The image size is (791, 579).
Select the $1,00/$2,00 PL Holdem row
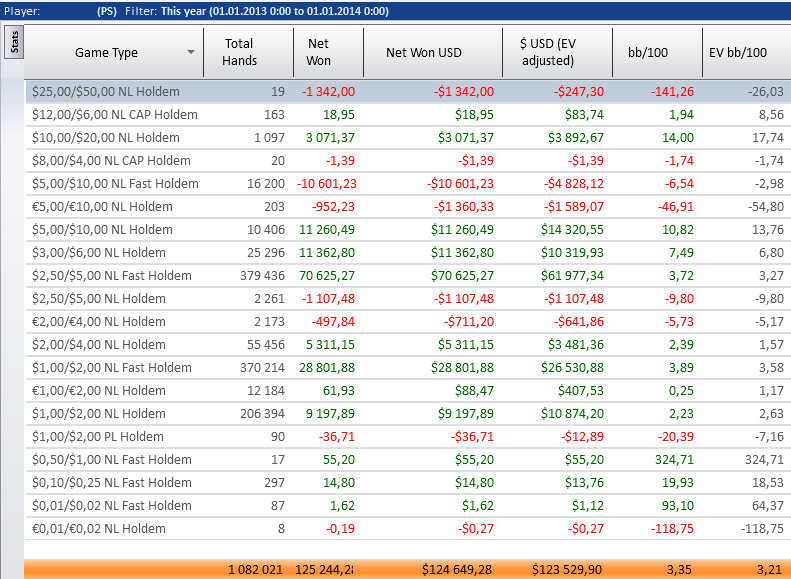click(408, 437)
